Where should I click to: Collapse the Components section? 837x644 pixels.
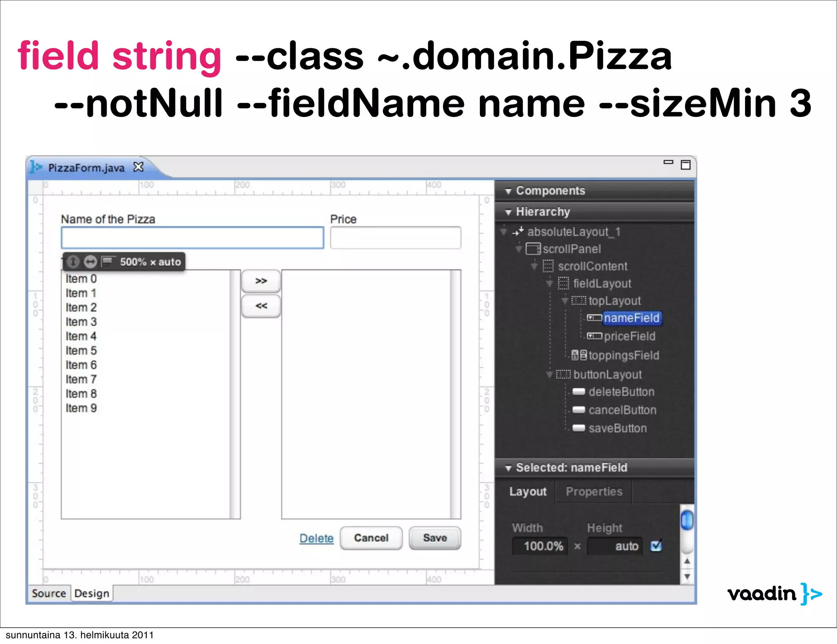(508, 191)
